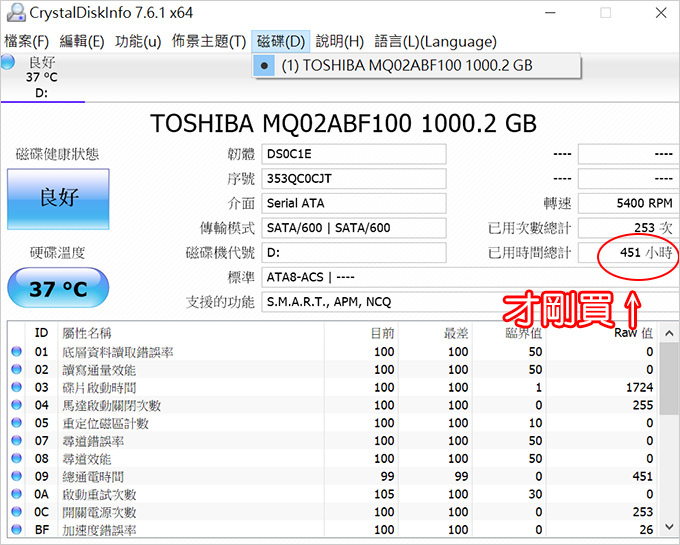Open the 功能(u) menu
680x545 pixels.
pos(138,42)
